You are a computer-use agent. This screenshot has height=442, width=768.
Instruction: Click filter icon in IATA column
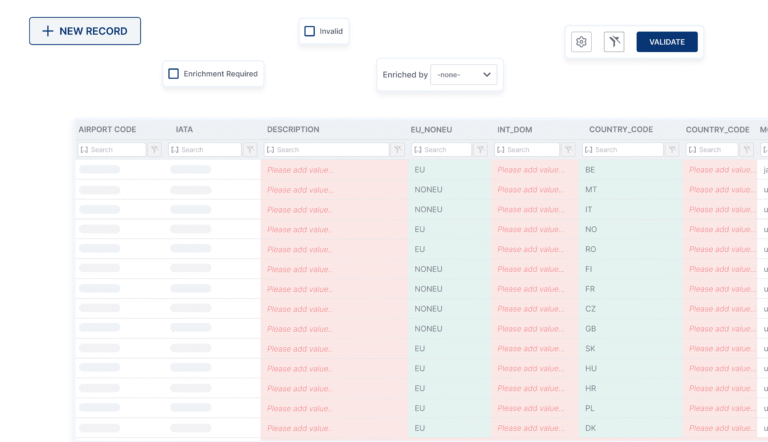click(x=250, y=150)
